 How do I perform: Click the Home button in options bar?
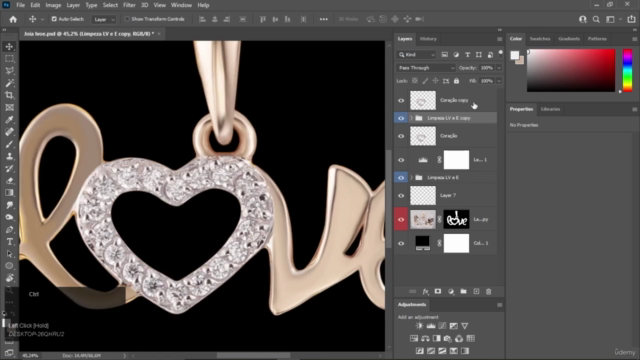point(13,19)
